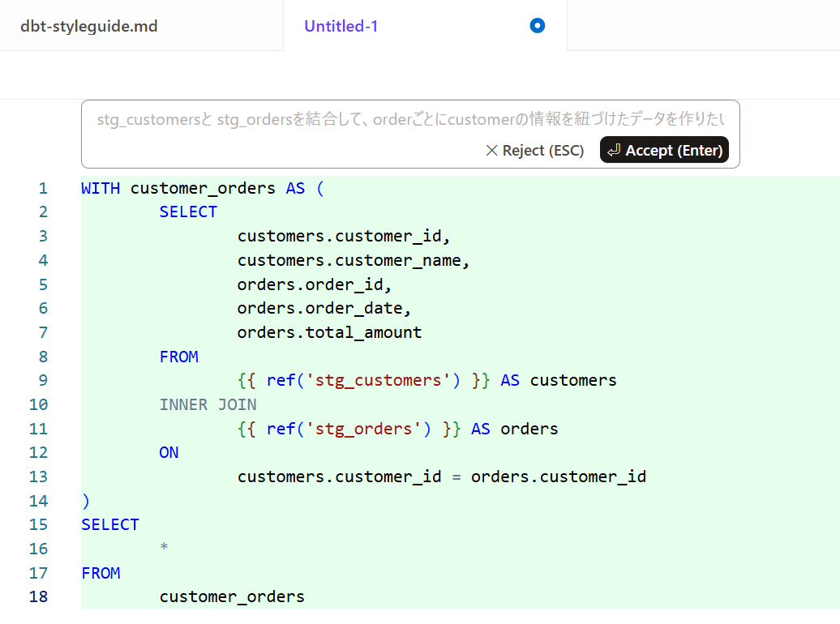Viewport: 840px width, 624px height.
Task: Click the 'orders.order_id,' line
Action: (x=315, y=284)
